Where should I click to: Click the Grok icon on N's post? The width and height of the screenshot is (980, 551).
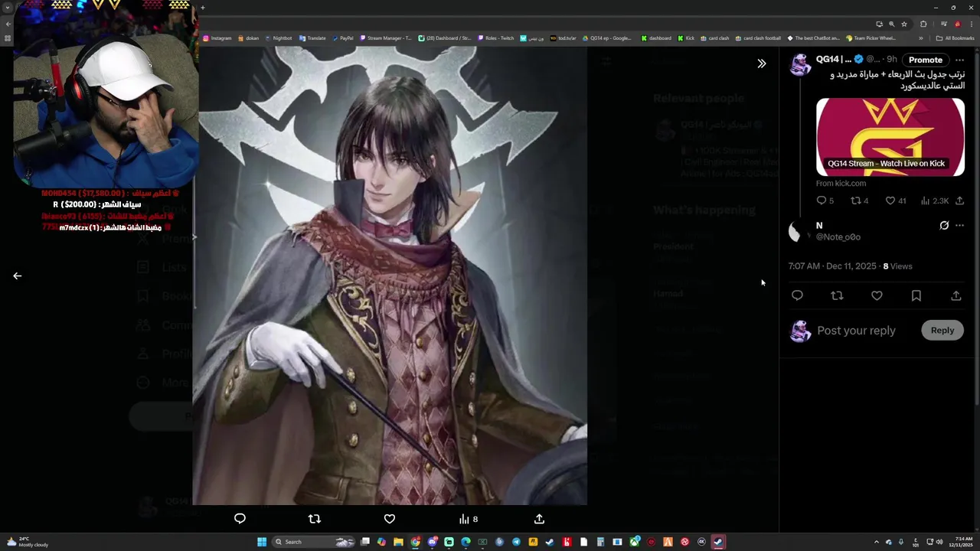(x=944, y=226)
